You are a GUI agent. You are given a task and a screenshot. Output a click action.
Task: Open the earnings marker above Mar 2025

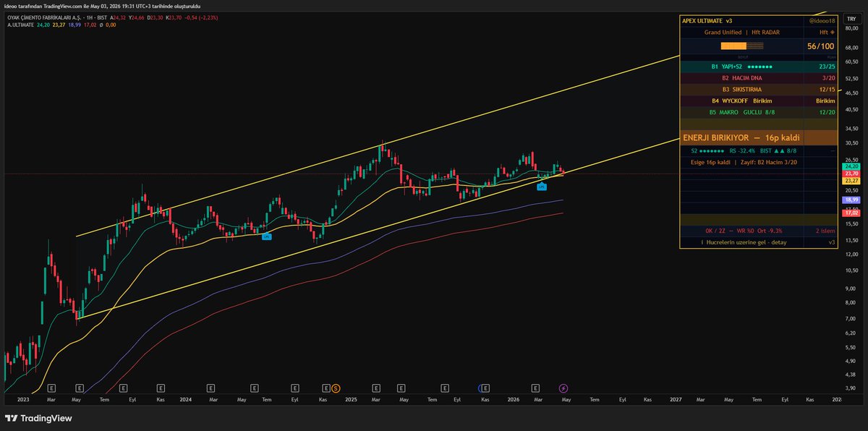coord(376,388)
